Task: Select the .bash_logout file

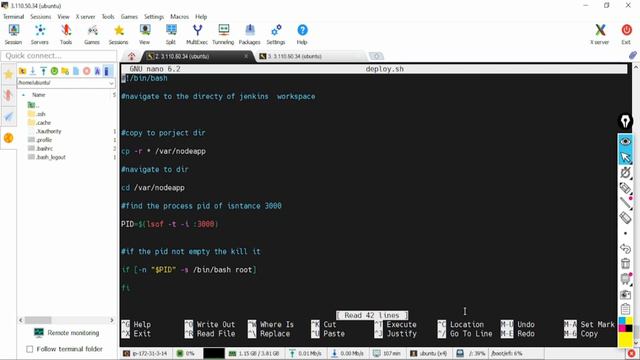Action: coord(47,157)
